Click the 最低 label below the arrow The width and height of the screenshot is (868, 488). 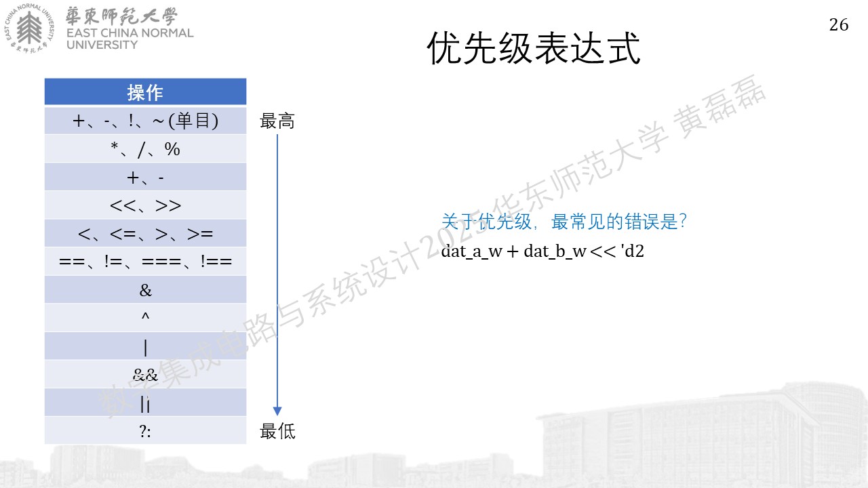pyautogui.click(x=277, y=431)
